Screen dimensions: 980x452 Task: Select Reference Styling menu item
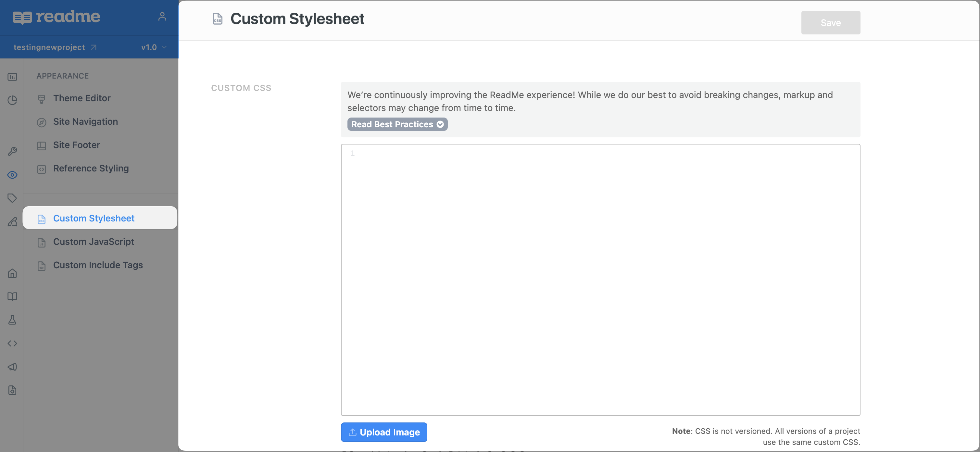pyautogui.click(x=91, y=168)
